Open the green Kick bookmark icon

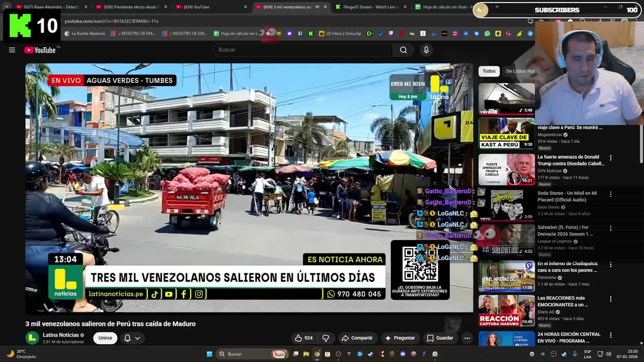pyautogui.click(x=311, y=34)
